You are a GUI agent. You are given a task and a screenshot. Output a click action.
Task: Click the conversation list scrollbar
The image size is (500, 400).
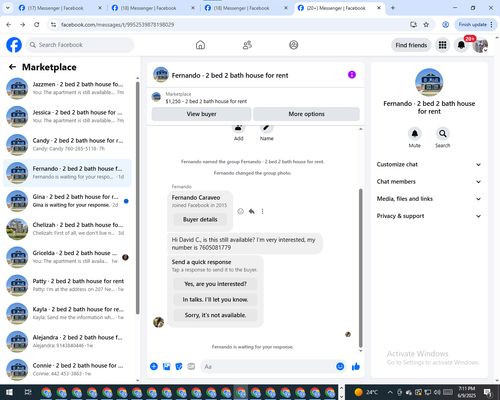pos(137,198)
